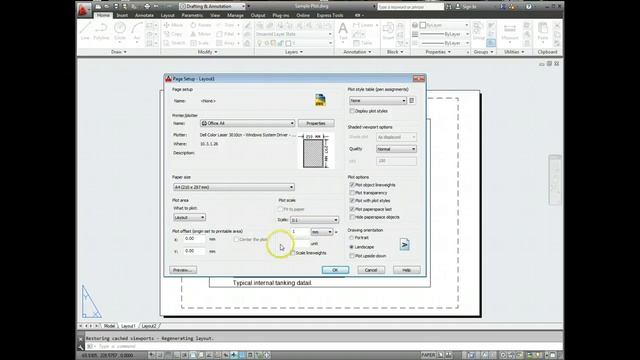Select the Portrait orientation radio button
The width and height of the screenshot is (640, 360).
pos(351,238)
